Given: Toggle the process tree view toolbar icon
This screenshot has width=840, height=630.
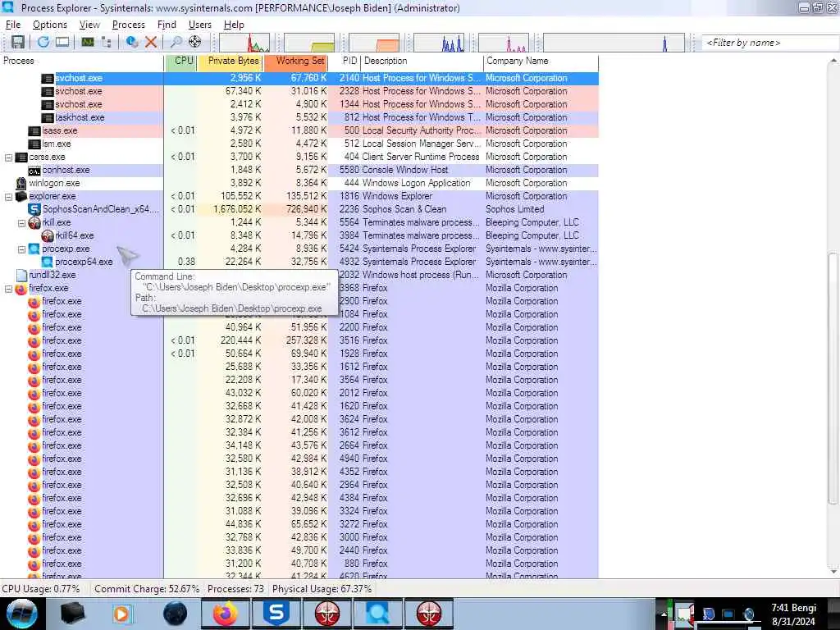Looking at the screenshot, I should pos(106,42).
